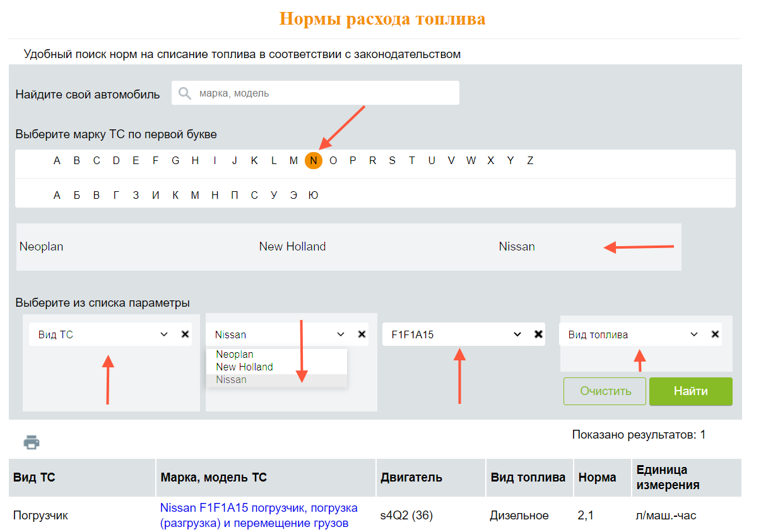This screenshot has width=761, height=532.
Task: Click the magnifier icon in the search field
Action: coord(184,93)
